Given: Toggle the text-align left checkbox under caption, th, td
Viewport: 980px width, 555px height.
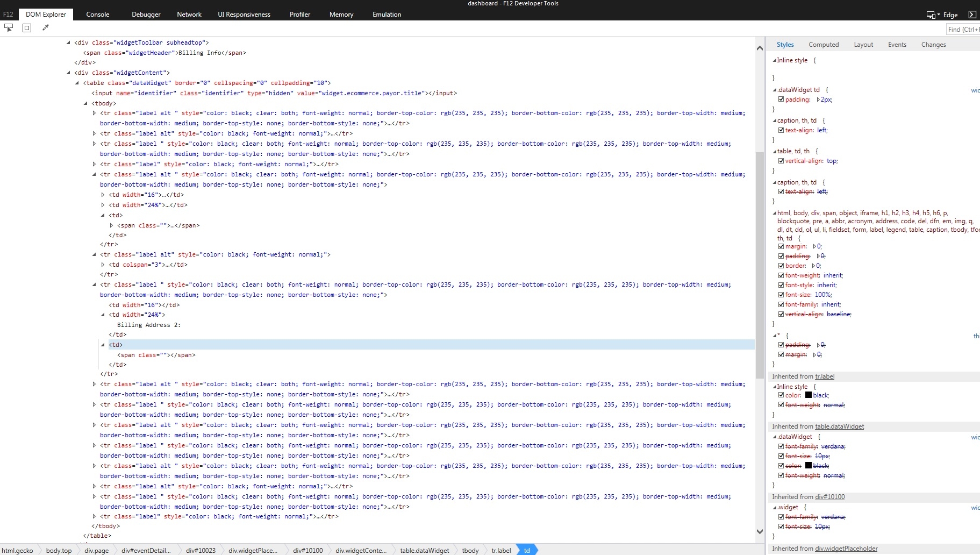Looking at the screenshot, I should click(x=781, y=130).
